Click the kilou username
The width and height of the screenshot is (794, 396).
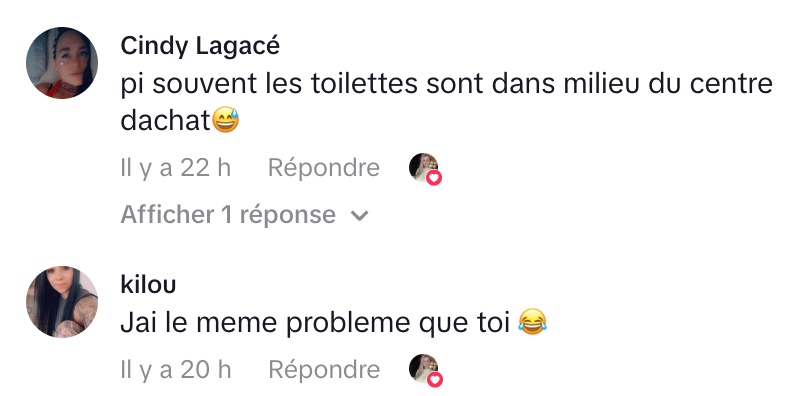point(148,285)
